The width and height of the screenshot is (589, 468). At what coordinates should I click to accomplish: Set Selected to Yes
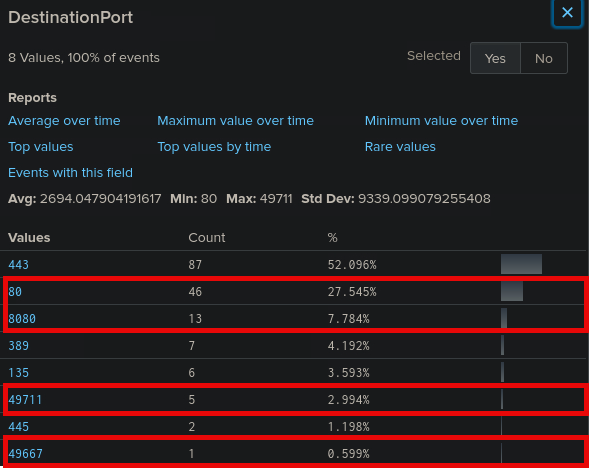pyautogui.click(x=495, y=58)
